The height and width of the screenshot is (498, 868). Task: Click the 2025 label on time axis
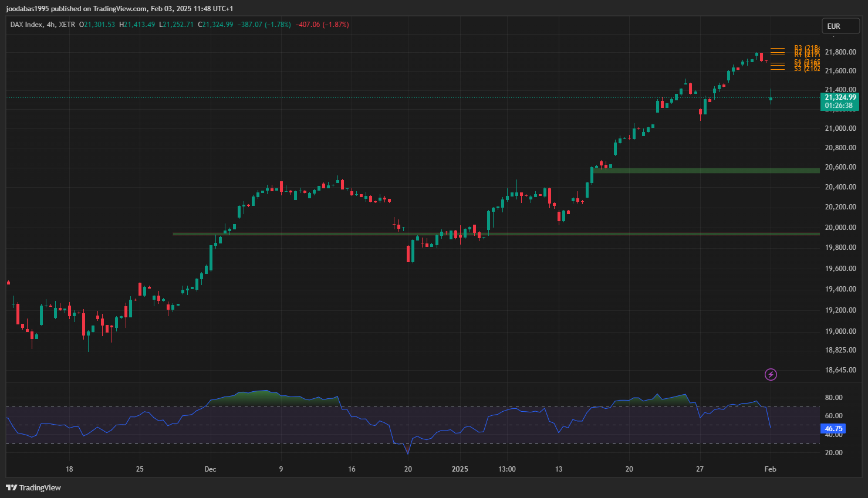point(460,469)
